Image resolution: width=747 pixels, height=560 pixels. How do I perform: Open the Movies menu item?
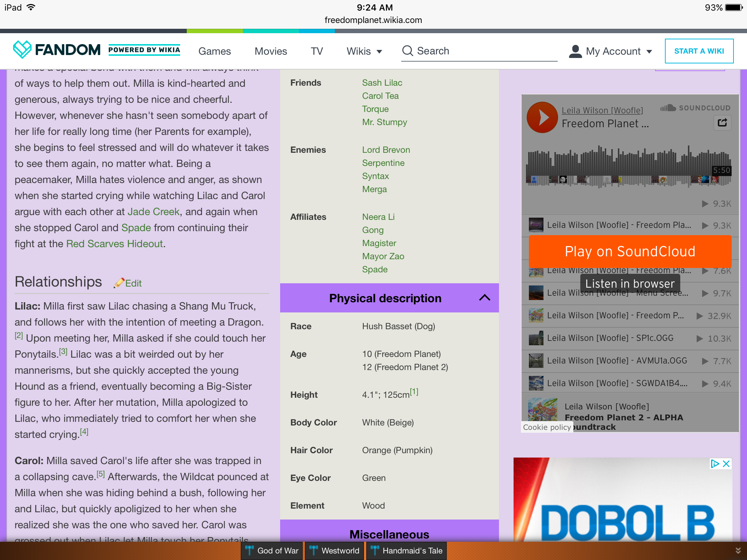[271, 51]
